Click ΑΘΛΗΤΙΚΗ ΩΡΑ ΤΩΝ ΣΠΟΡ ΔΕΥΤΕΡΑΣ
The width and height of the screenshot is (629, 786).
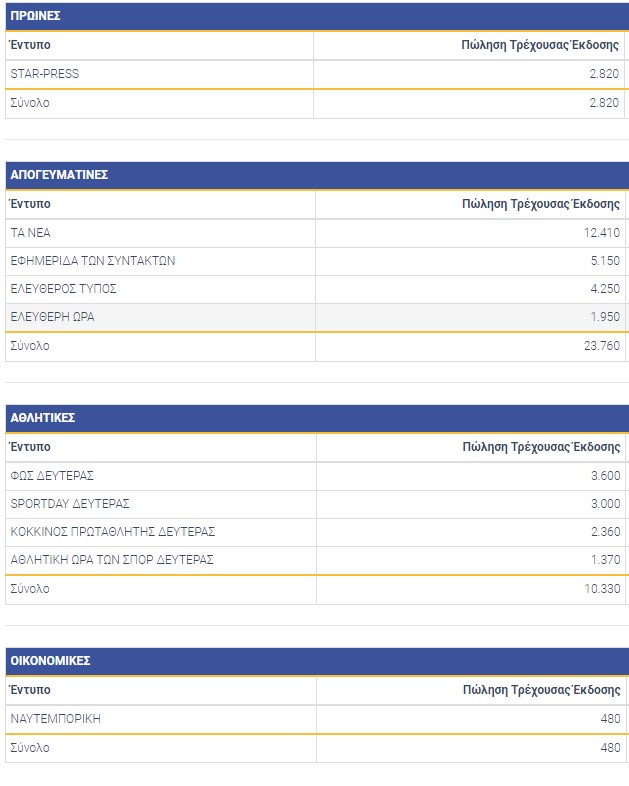[111, 560]
